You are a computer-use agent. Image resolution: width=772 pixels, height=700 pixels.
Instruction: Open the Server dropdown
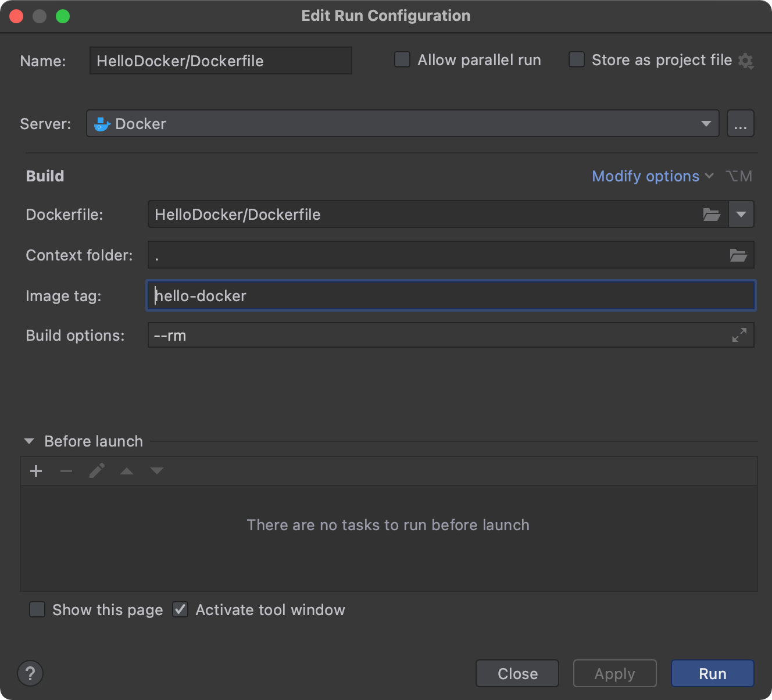coord(706,123)
